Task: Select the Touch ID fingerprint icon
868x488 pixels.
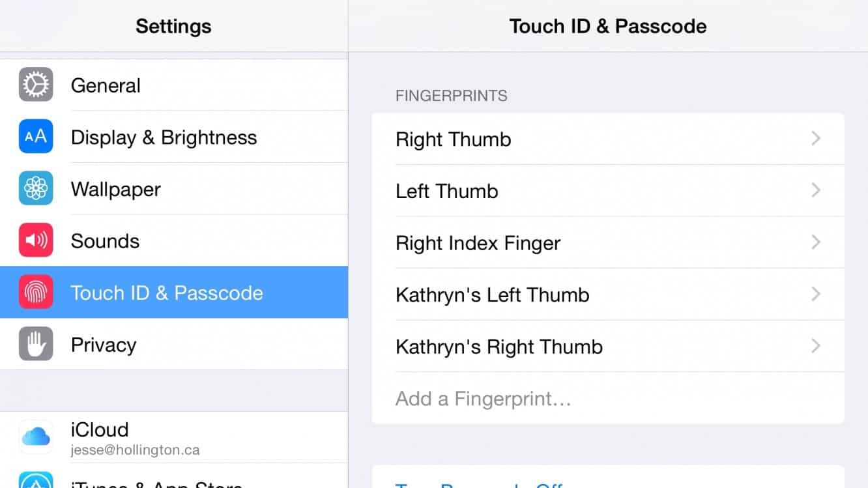Action: coord(36,293)
